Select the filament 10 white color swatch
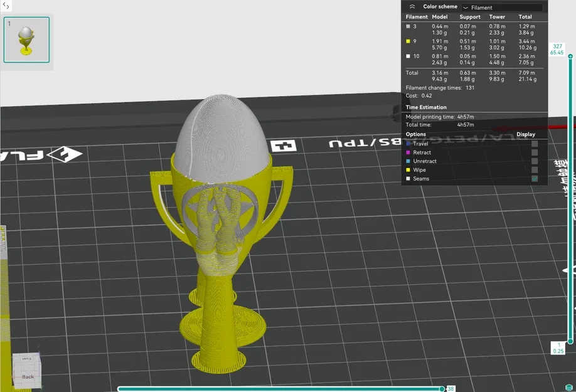Viewport: 576px width, 392px height. click(408, 56)
